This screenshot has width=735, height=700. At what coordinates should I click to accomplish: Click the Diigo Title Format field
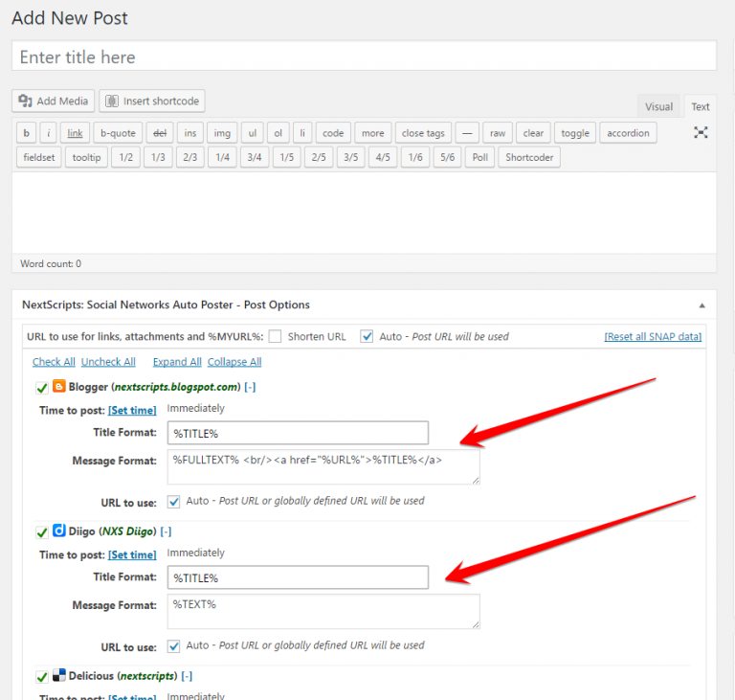[x=298, y=577]
